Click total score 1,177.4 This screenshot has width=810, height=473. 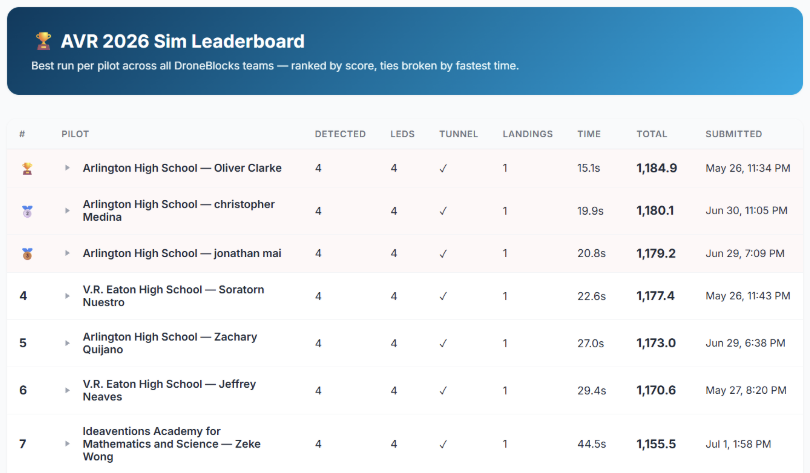656,296
